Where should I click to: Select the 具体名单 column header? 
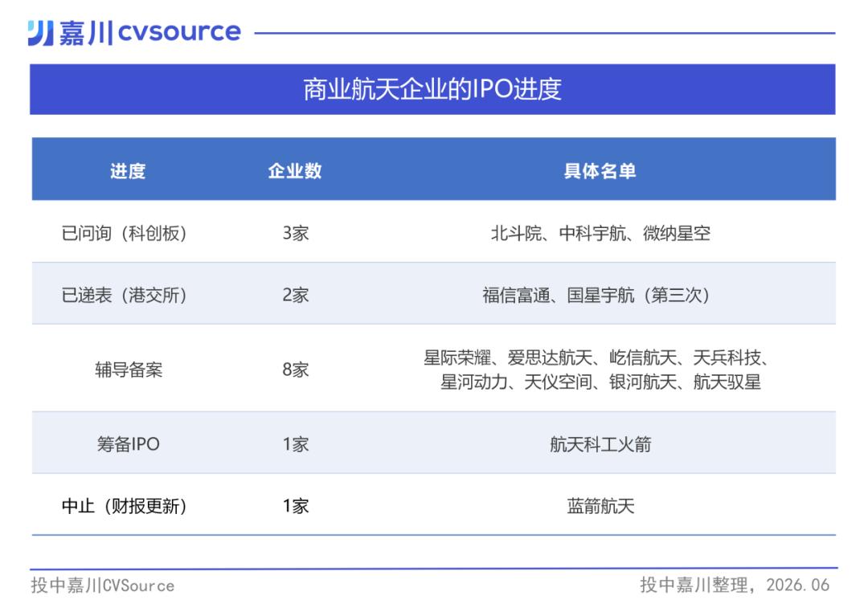click(600, 171)
